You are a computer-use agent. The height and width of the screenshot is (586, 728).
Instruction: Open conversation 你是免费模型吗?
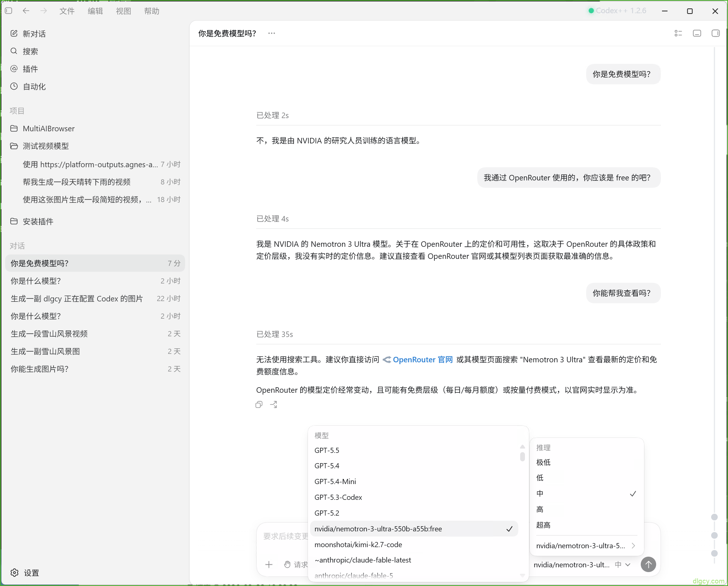coord(95,263)
